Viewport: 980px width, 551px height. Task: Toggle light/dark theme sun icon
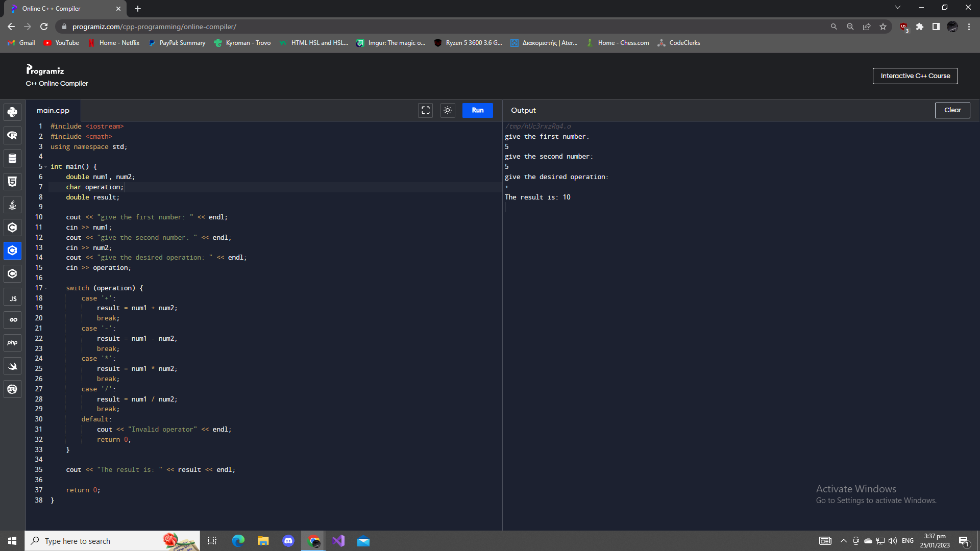coord(448,110)
